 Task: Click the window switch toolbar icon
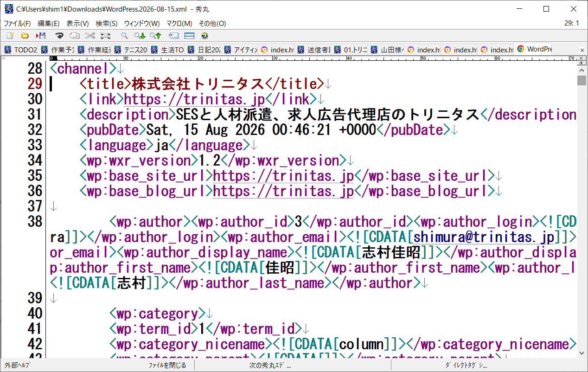174,35
